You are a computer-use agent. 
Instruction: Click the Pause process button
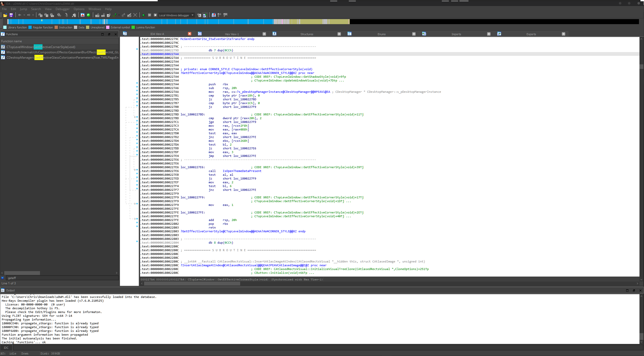(149, 15)
